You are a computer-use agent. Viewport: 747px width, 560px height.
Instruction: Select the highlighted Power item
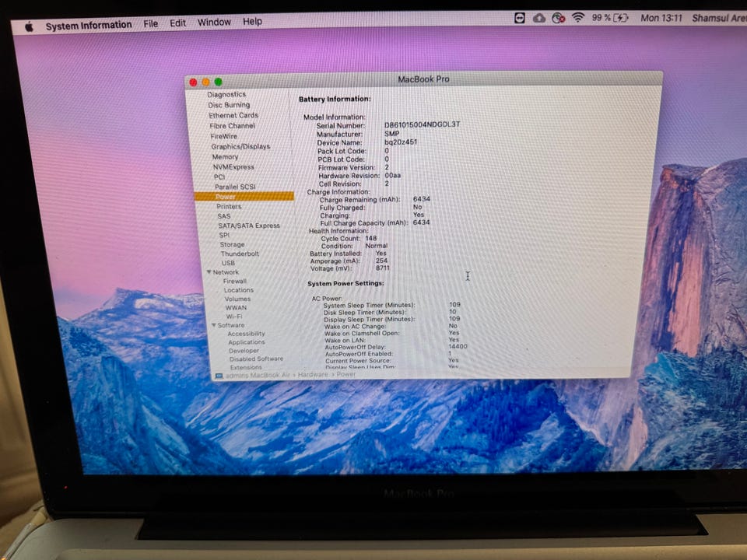(x=244, y=197)
